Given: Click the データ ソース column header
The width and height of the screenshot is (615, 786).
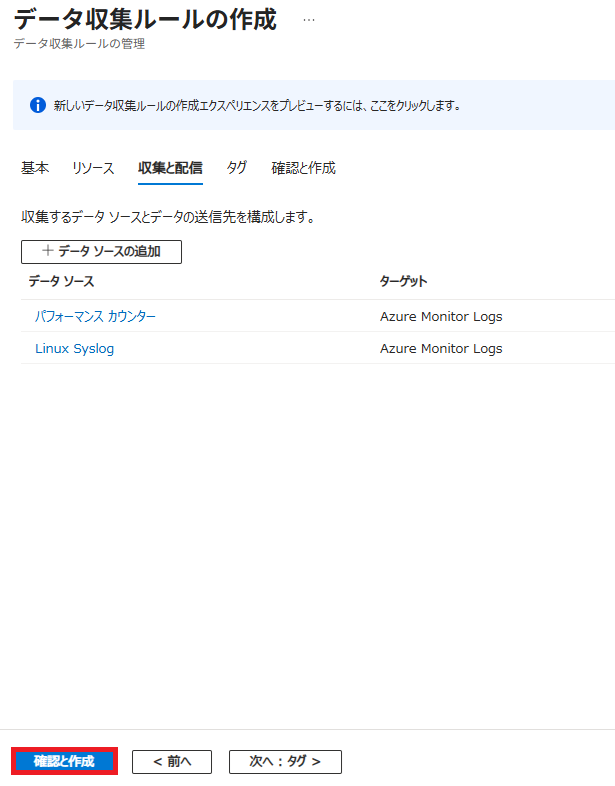Looking at the screenshot, I should 61,281.
